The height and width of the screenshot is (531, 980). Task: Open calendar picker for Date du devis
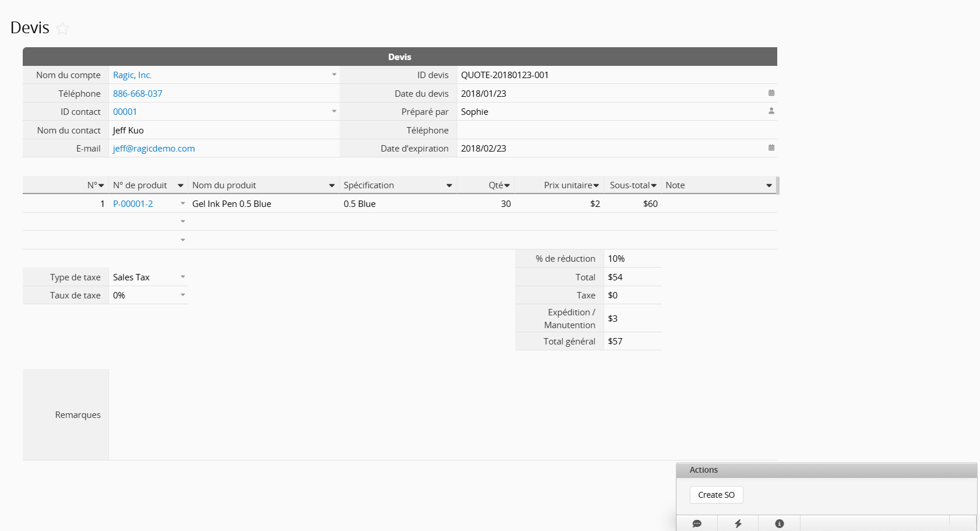point(771,93)
